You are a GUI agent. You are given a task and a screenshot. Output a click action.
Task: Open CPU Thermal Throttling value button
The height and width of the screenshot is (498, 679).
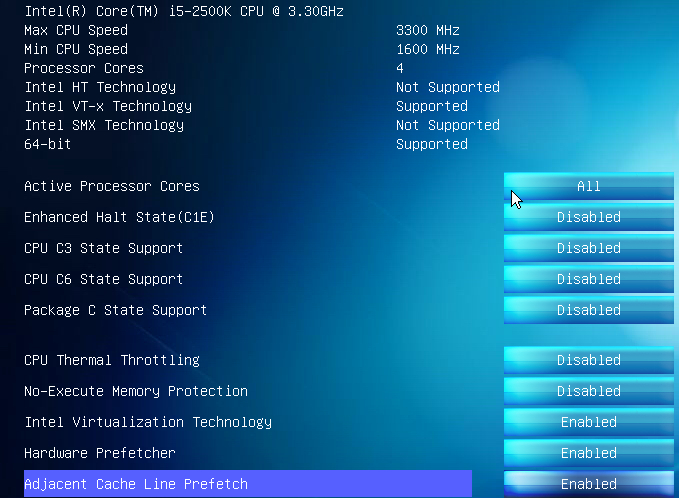tap(588, 360)
